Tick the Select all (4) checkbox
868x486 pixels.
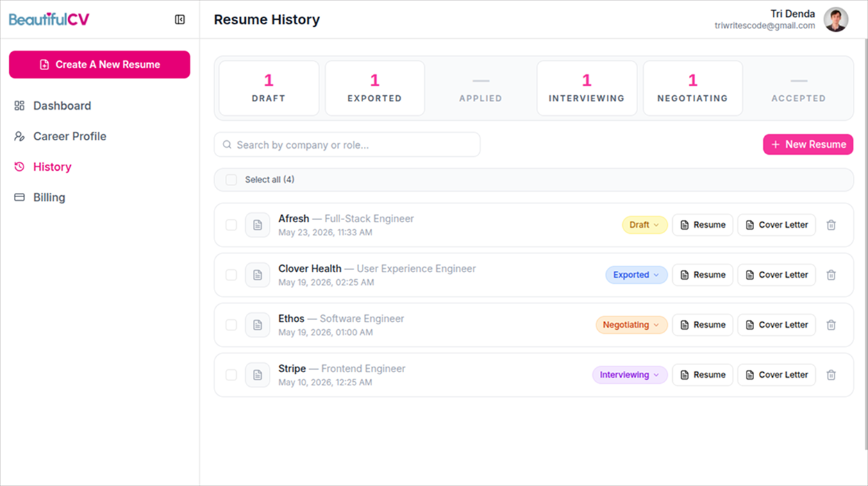(231, 180)
